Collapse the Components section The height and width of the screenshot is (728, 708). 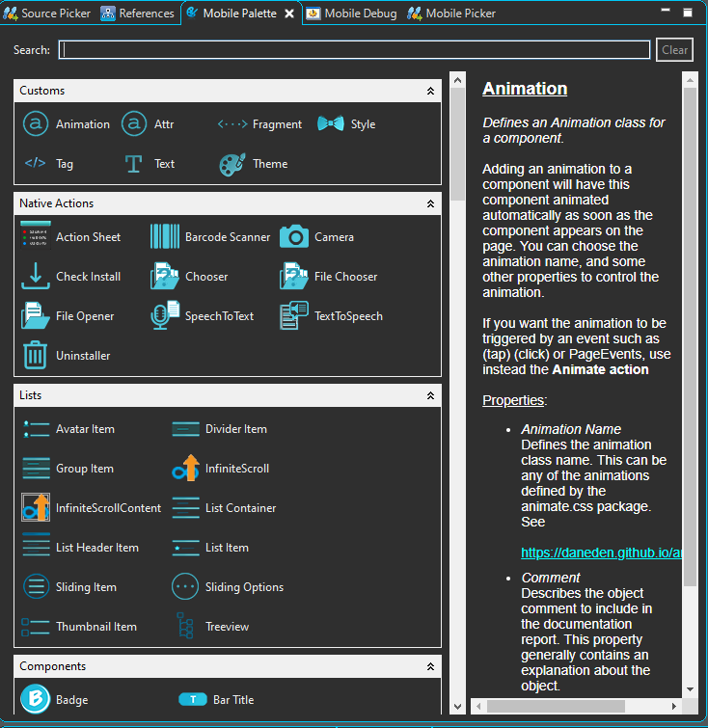[x=430, y=666]
